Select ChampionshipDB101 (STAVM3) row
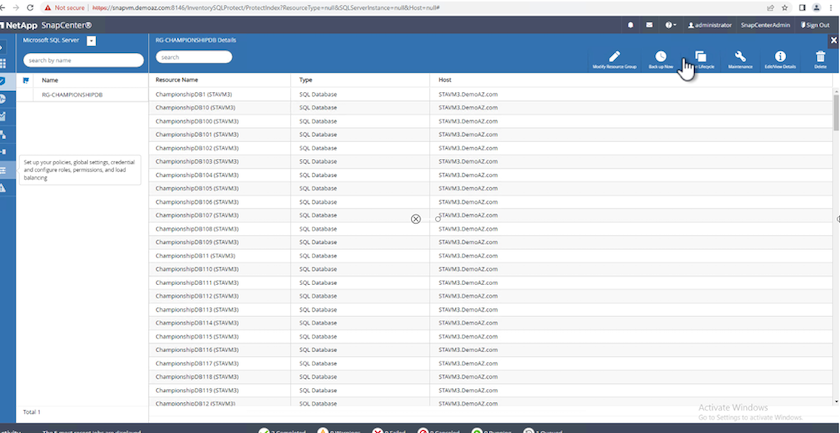 click(490, 135)
